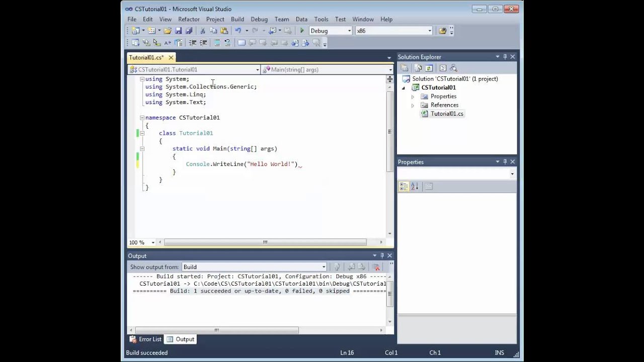Click View Class Diagram icon in Solution Explorer

pyautogui.click(x=453, y=68)
